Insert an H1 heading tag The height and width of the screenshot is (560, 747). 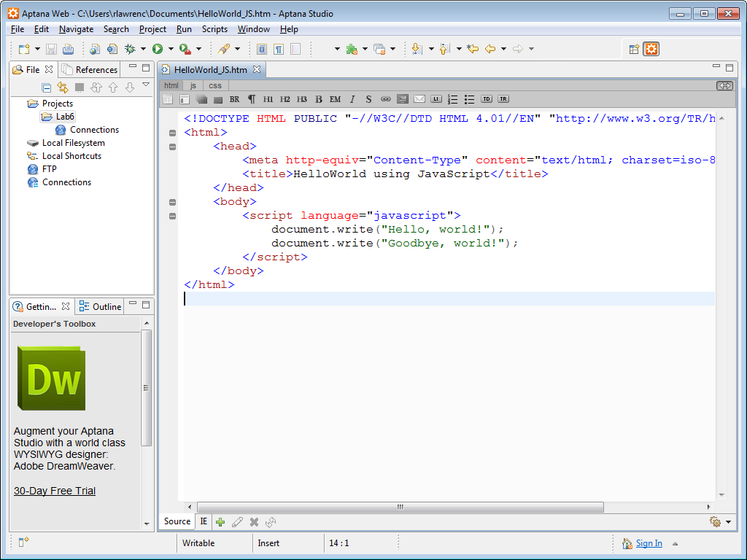click(x=268, y=99)
